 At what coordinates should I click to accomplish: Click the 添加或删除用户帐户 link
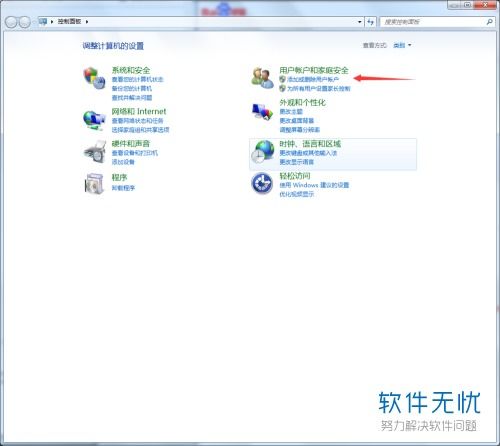[x=313, y=79]
